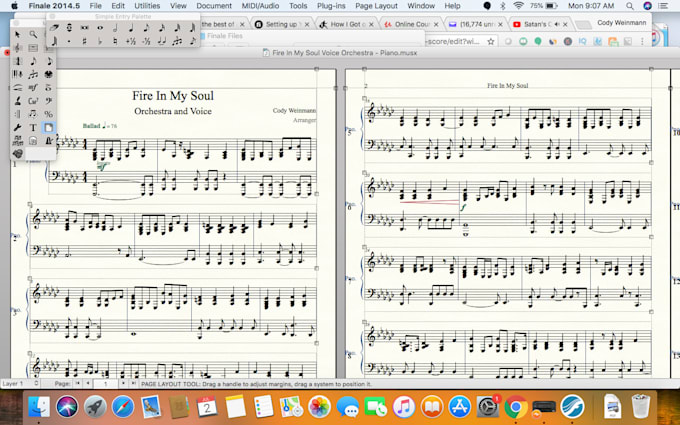Screen dimensions: 680x425
Task: Go to the next page arrow
Action: tap(124, 384)
